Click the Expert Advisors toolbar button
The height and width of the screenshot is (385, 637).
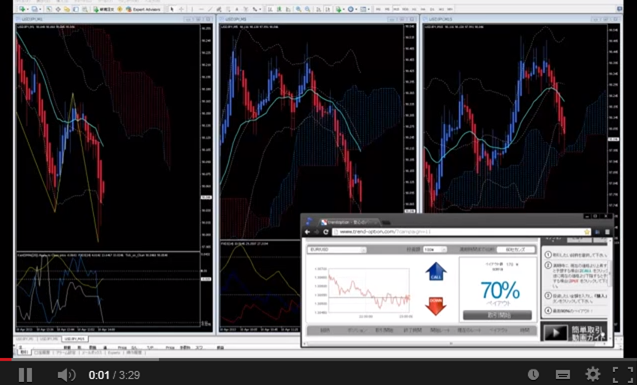(143, 9)
